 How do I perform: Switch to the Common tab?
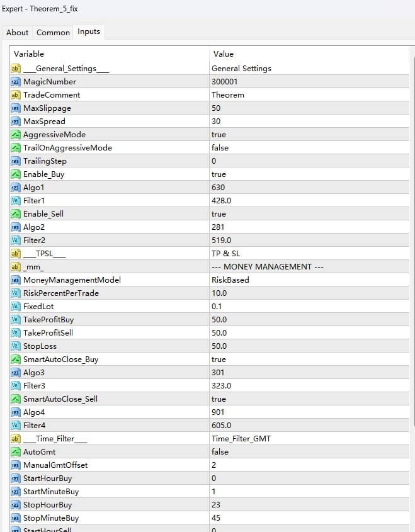[53, 33]
